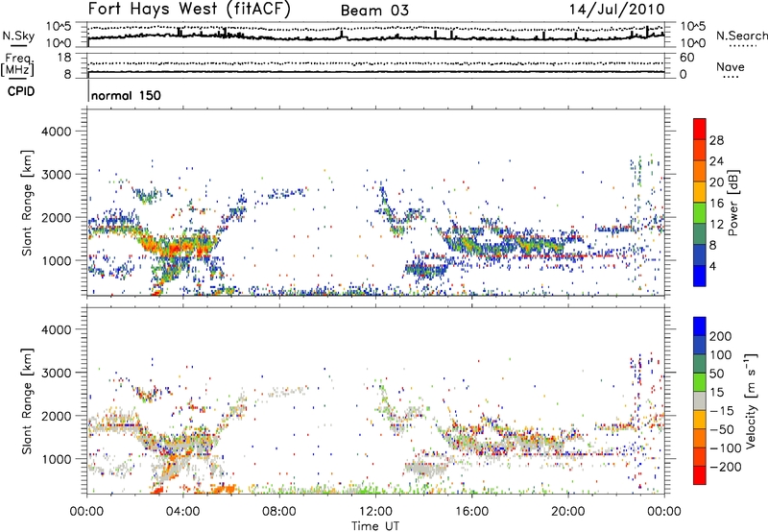
Task: Click "10^0" label beside N.Sky
Action: (x=59, y=43)
